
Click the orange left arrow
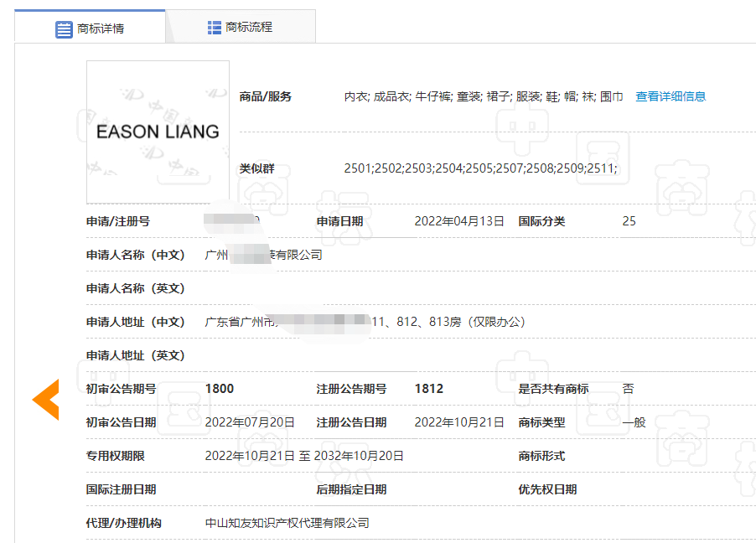pos(45,400)
